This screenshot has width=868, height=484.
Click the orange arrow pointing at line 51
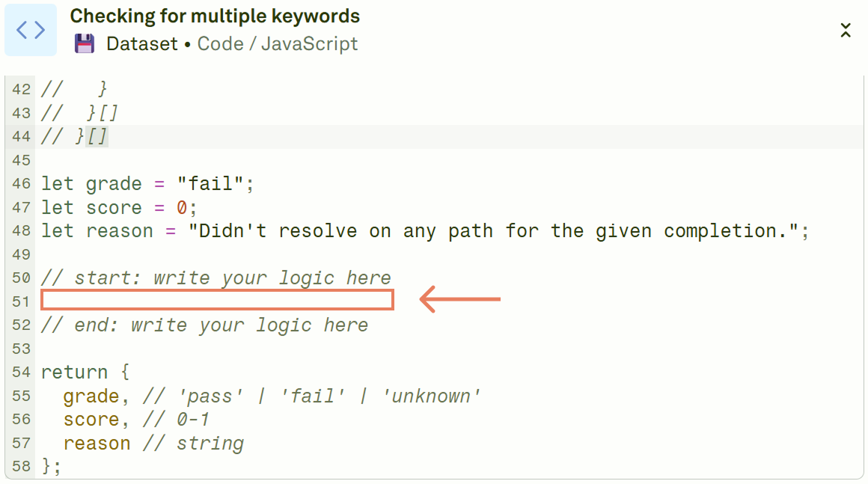point(460,298)
